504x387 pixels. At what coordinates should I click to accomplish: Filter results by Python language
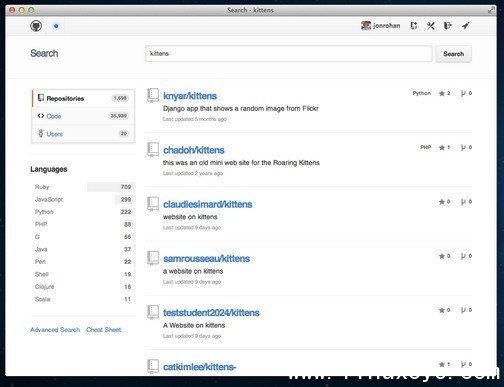coord(83,212)
